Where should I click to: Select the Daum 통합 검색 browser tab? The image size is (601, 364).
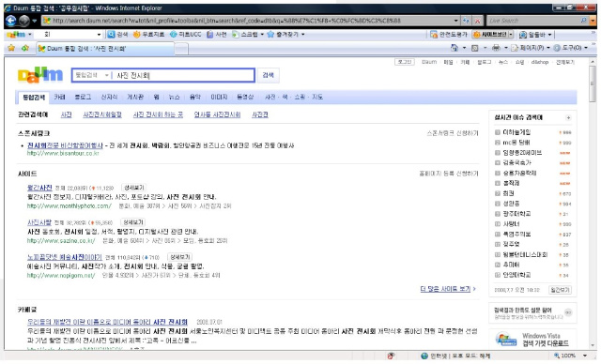(104, 49)
